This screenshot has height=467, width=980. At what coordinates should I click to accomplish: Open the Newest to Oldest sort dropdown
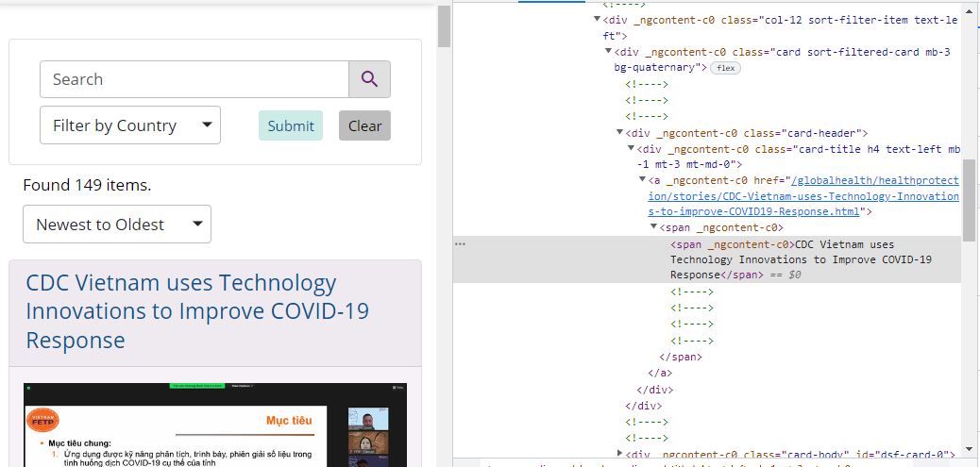(x=117, y=225)
